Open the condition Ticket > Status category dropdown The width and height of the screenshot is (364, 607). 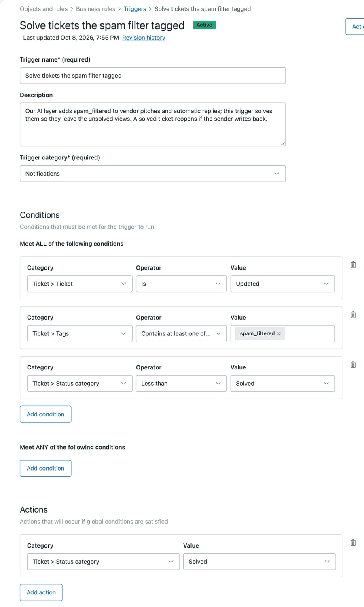[80, 383]
